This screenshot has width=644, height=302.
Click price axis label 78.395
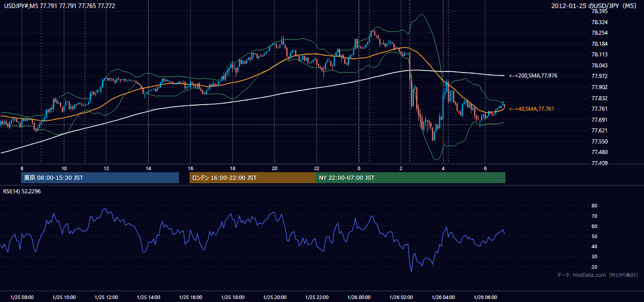601,11
